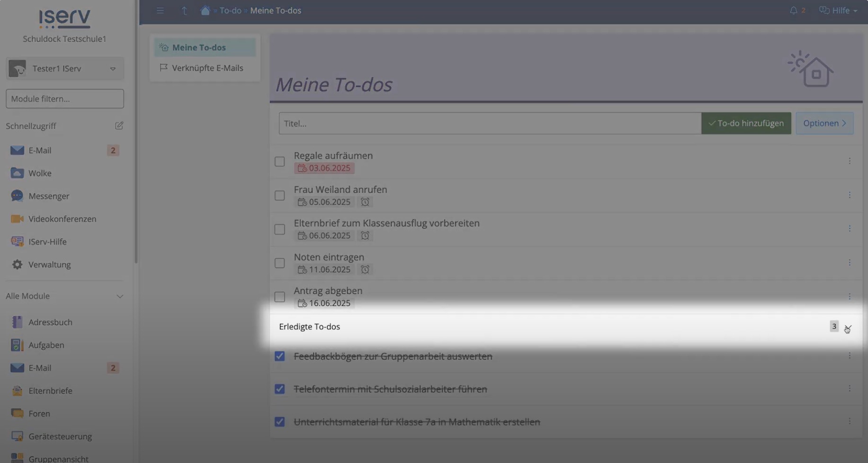Click into the Titel input field

(x=490, y=123)
